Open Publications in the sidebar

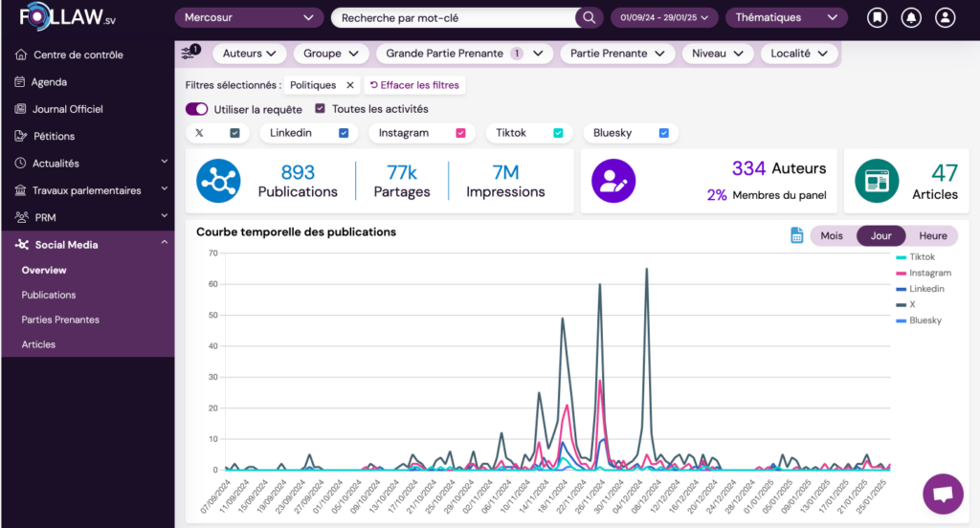tap(49, 295)
